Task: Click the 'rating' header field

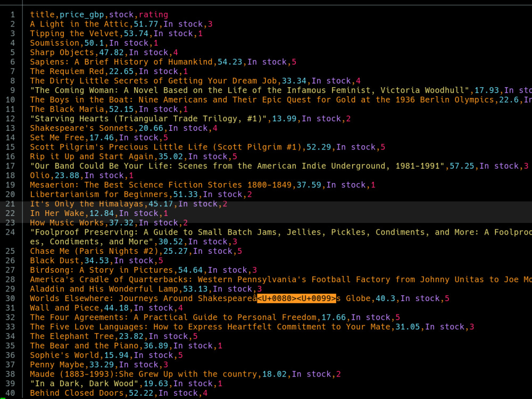Action: [x=153, y=14]
